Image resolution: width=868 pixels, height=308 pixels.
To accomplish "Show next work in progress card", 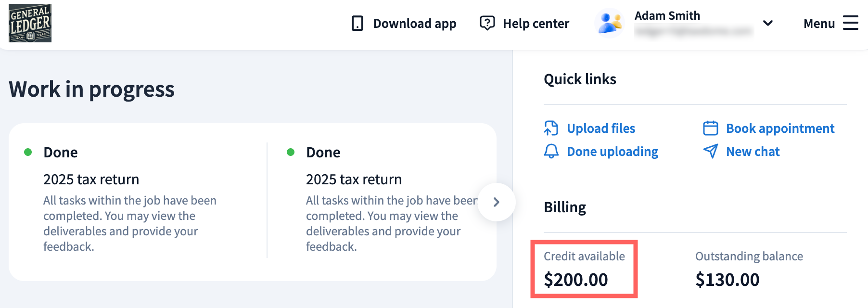I will click(497, 202).
